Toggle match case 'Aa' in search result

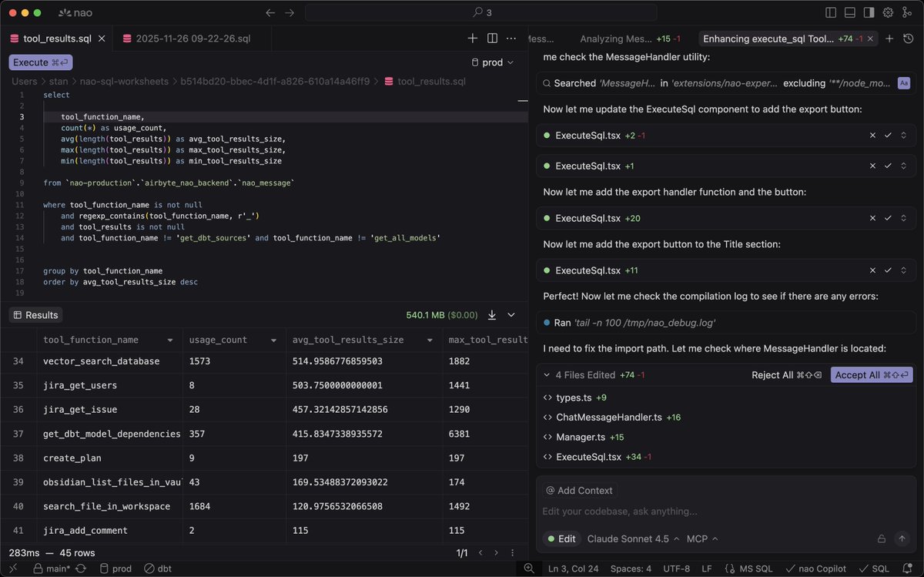click(x=904, y=83)
